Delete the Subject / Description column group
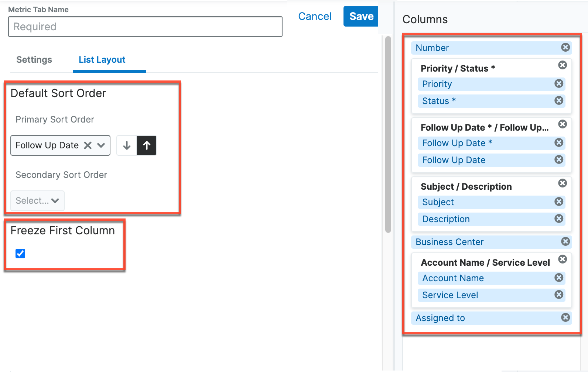Viewport: 588px width, 372px height. (562, 183)
